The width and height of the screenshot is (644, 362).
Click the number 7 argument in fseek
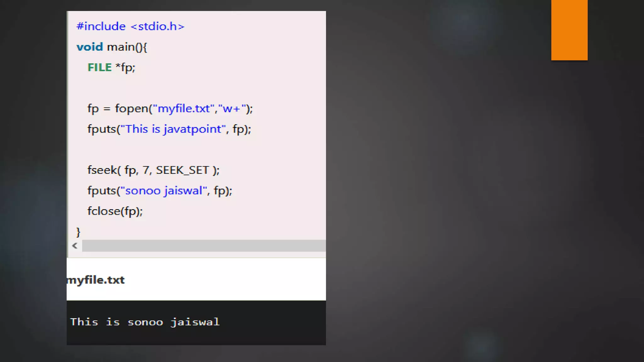146,170
